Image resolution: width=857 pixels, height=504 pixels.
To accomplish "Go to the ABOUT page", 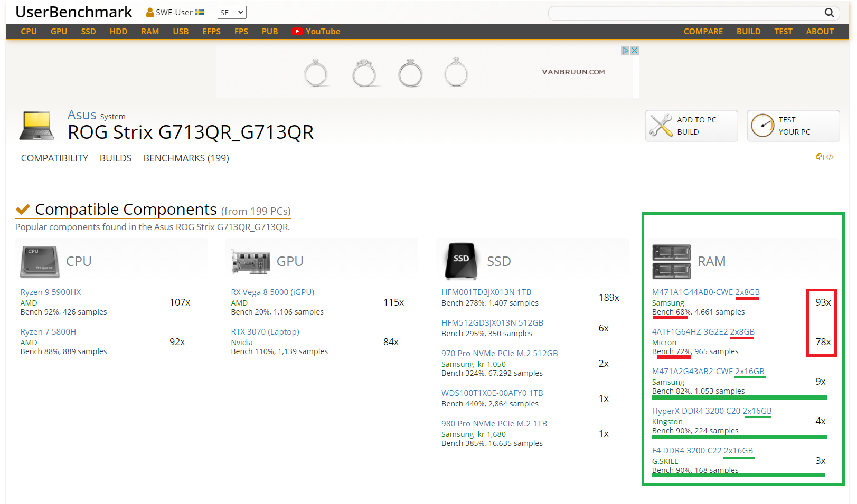I will click(x=820, y=32).
